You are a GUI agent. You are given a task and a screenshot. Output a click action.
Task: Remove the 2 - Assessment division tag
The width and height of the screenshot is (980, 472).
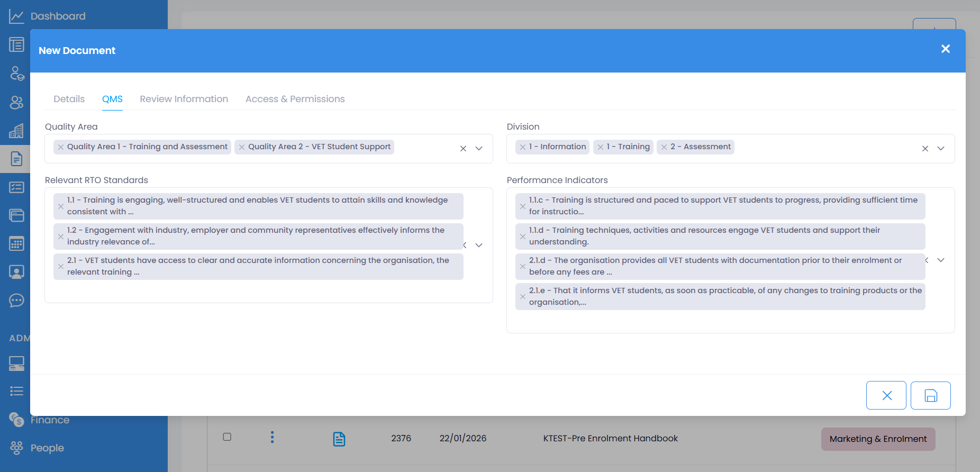pos(664,147)
